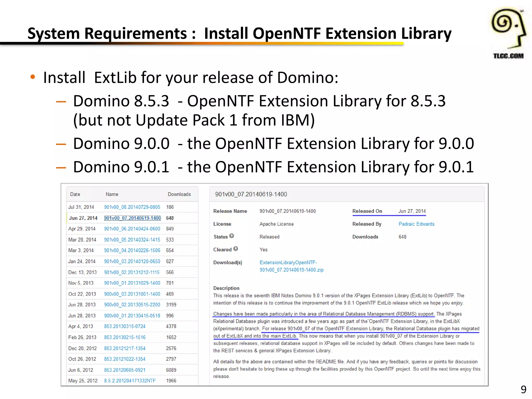
Task: Click the May 25, 2012 date cell
Action: (83, 381)
